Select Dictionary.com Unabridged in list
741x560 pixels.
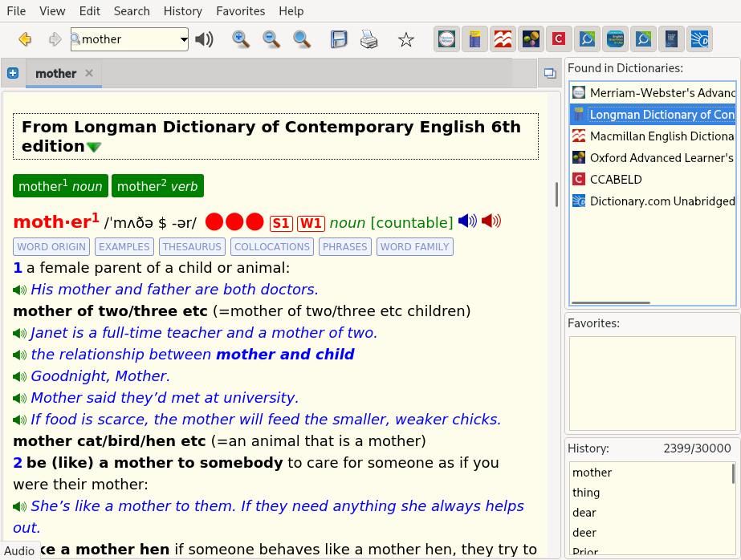tap(653, 201)
